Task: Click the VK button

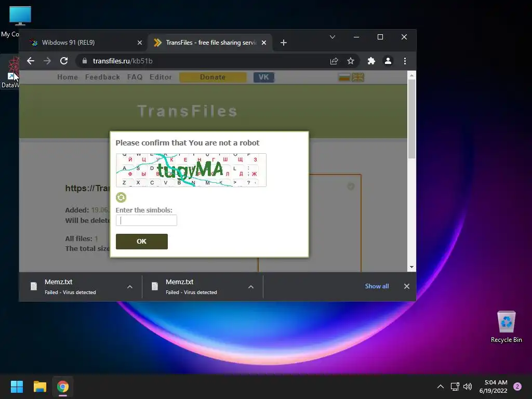Action: pos(263,77)
